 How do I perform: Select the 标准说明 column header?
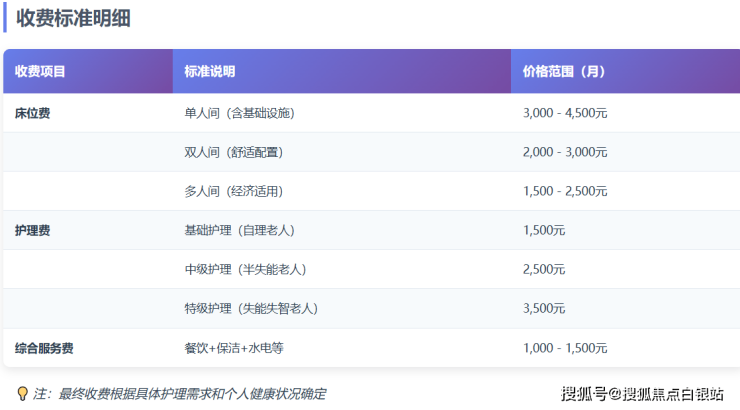(209, 72)
